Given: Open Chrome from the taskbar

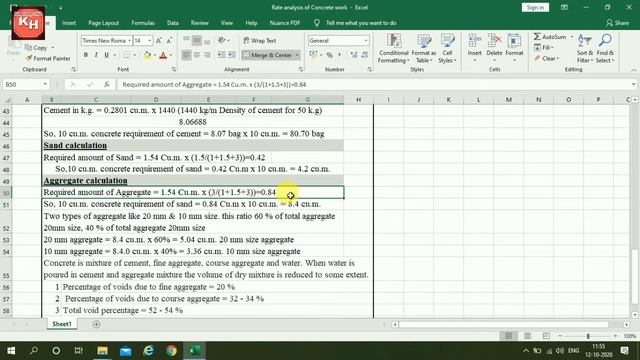Looking at the screenshot, I should 171,351.
